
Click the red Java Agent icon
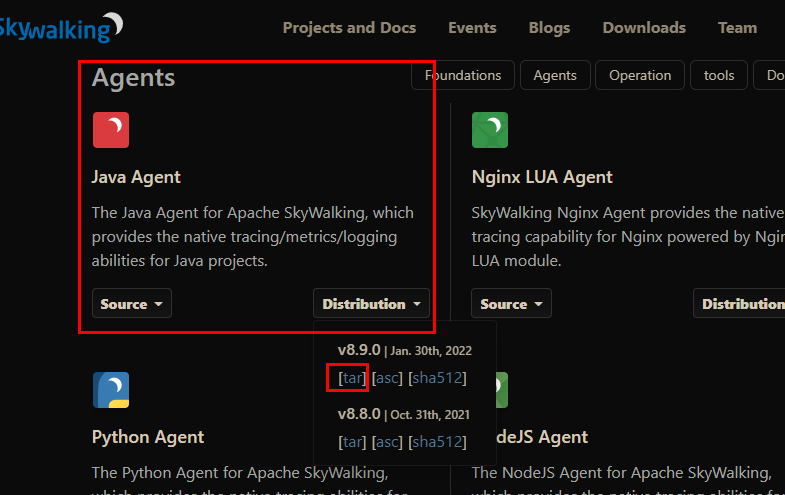tap(111, 130)
